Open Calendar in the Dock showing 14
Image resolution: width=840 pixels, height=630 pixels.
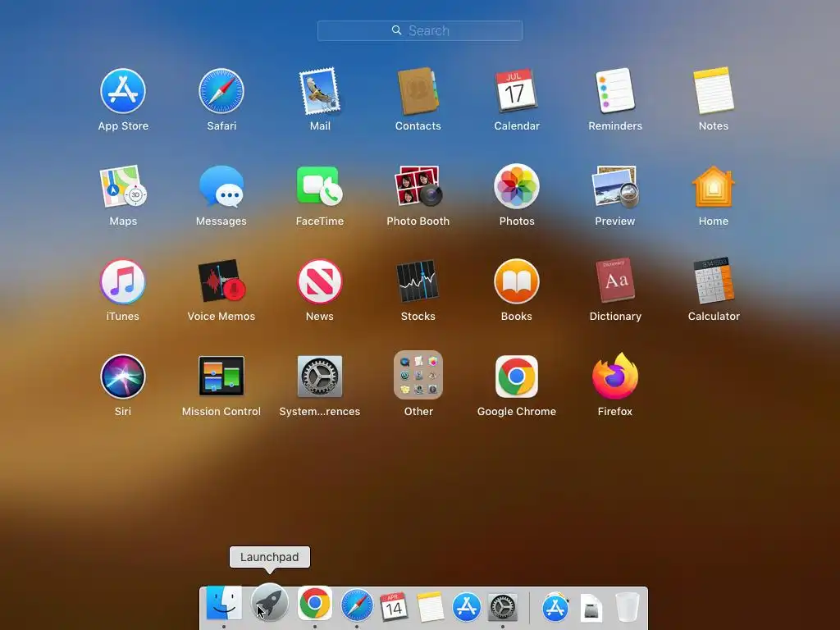394,607
